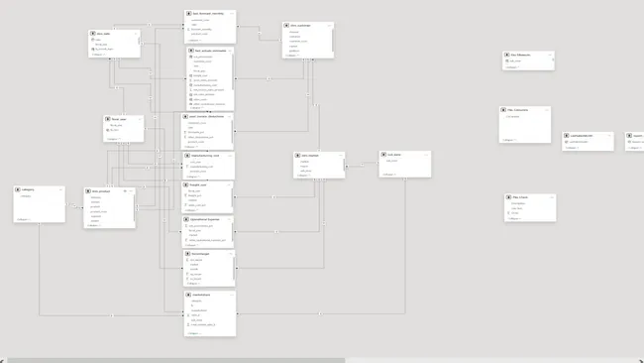This screenshot has width=644, height=363.
Task: Click the sub_zone table icon
Action: (x=383, y=155)
